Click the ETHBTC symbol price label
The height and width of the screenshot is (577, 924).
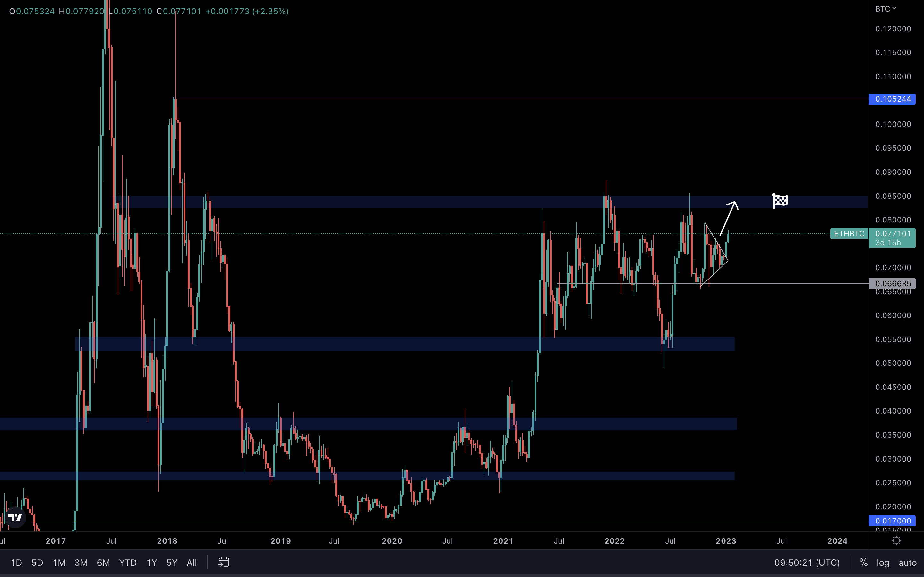coord(849,234)
